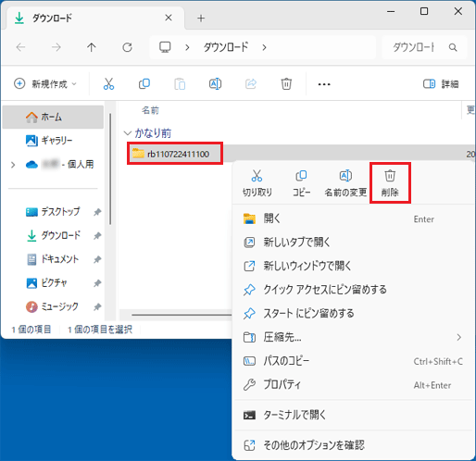Open プロパティ from the context menu
The height and width of the screenshot is (461, 476).
pyautogui.click(x=353, y=385)
